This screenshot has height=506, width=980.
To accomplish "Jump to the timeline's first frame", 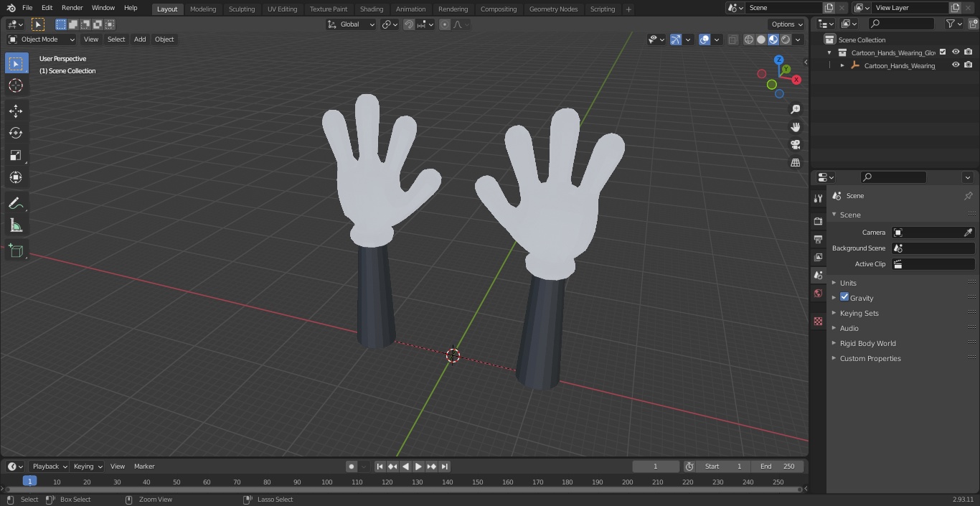I will pyautogui.click(x=380, y=467).
